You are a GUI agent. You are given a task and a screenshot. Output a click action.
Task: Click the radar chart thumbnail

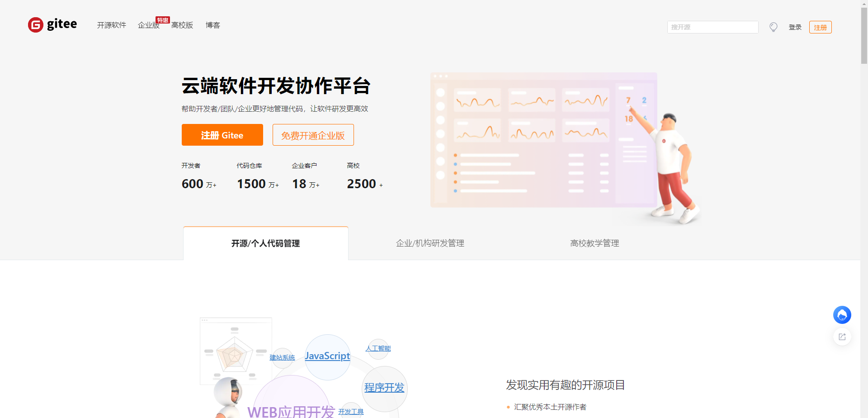pos(236,351)
